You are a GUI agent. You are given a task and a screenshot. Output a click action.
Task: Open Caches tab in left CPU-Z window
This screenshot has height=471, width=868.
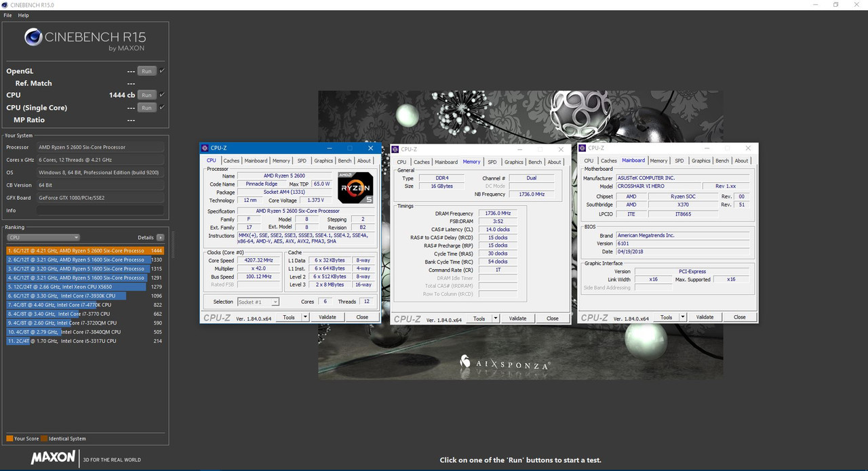point(231,161)
